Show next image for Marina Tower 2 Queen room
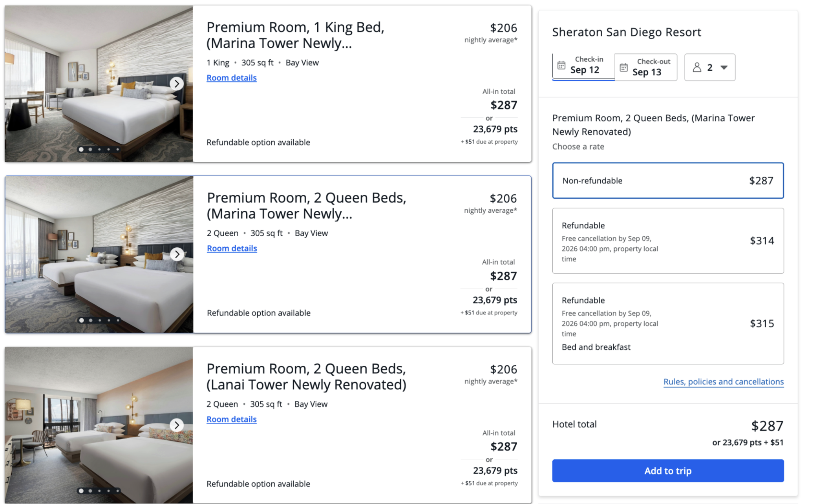 click(x=177, y=254)
